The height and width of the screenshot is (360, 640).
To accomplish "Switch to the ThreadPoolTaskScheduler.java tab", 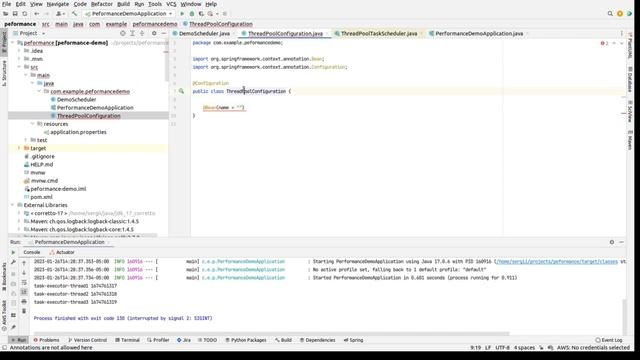I will [379, 33].
